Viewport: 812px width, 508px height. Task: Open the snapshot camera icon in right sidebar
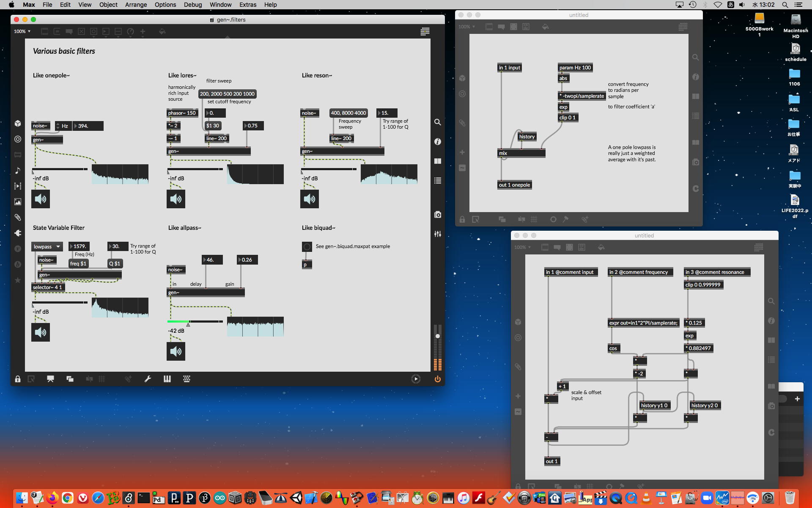(438, 215)
